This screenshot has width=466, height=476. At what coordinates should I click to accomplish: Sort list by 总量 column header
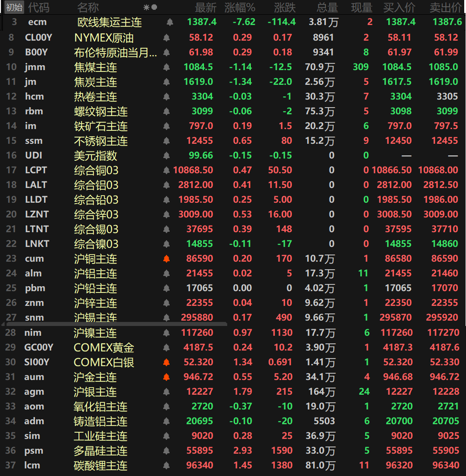pos(327,8)
